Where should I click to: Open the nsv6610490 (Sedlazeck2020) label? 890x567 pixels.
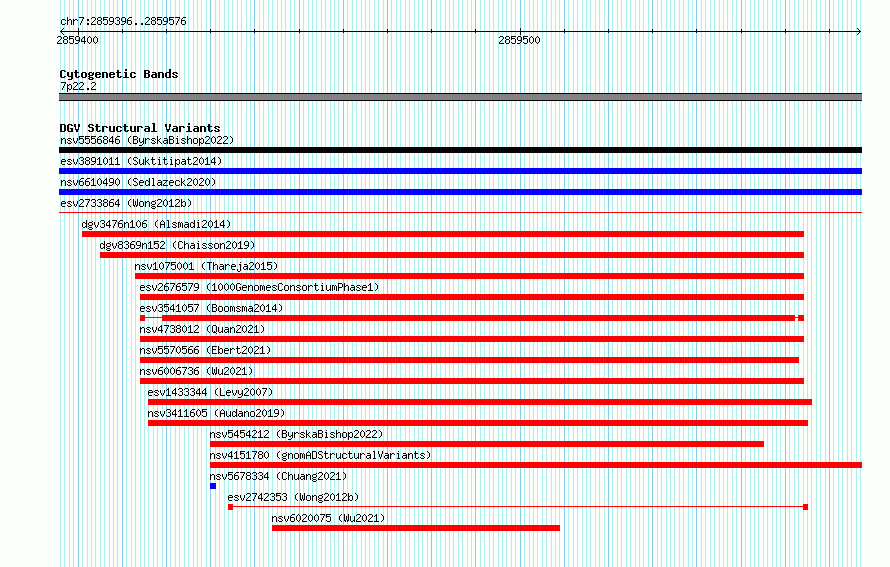point(138,182)
